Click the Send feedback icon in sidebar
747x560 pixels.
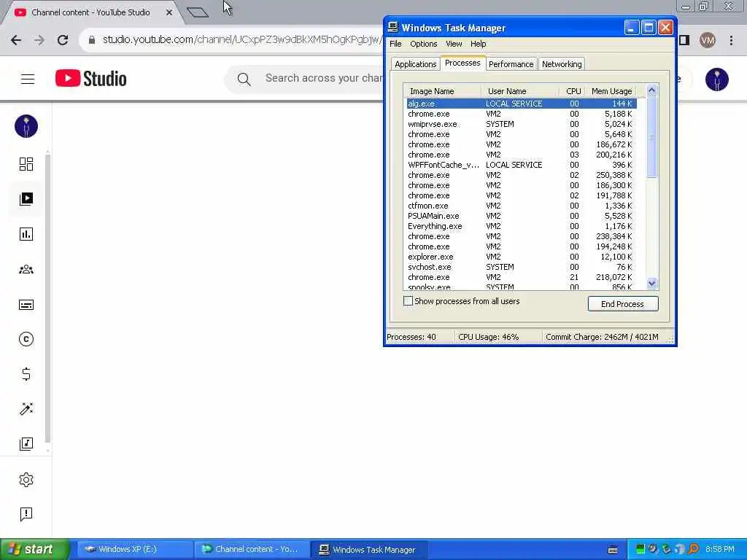[26, 514]
